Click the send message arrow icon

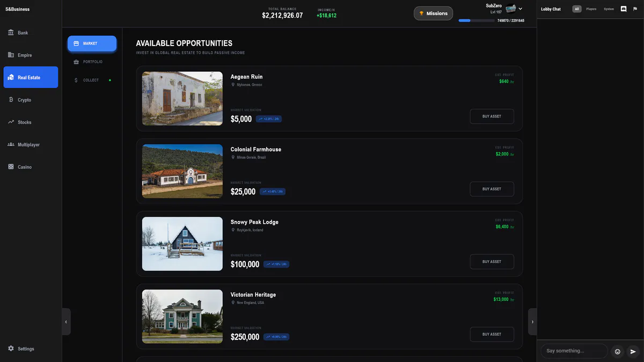(x=633, y=351)
